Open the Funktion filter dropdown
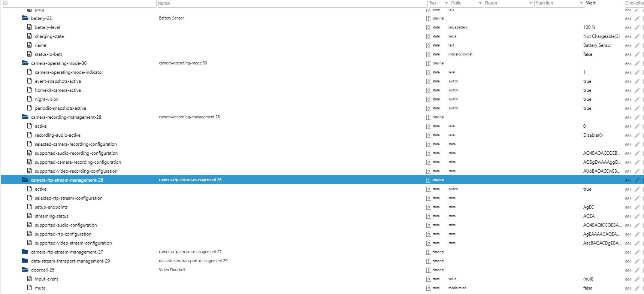644x294 pixels. pos(559,3)
